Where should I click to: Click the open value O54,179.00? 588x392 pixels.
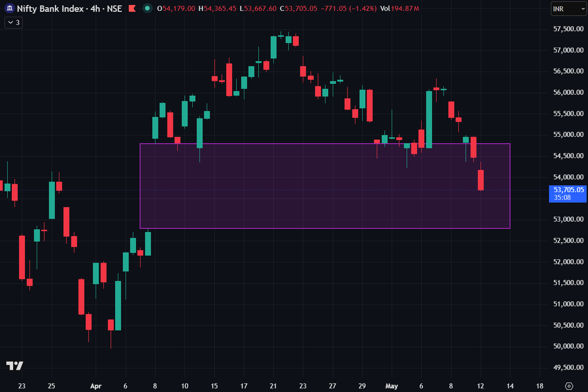click(175, 8)
